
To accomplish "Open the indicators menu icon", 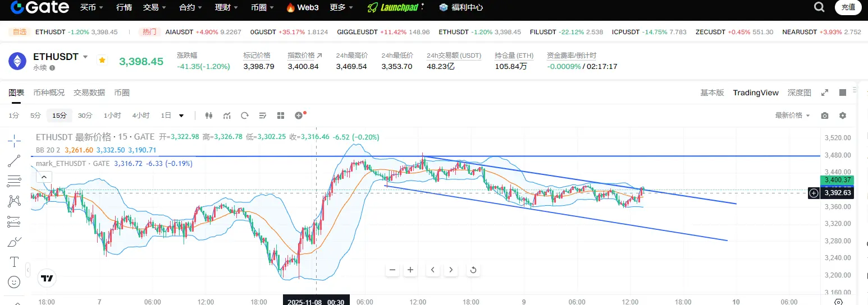I will click(x=227, y=115).
